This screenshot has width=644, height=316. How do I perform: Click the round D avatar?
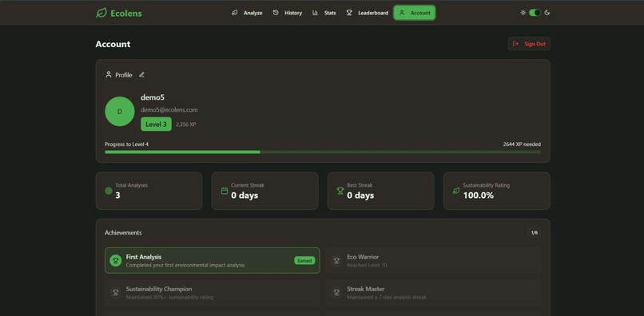(x=120, y=112)
